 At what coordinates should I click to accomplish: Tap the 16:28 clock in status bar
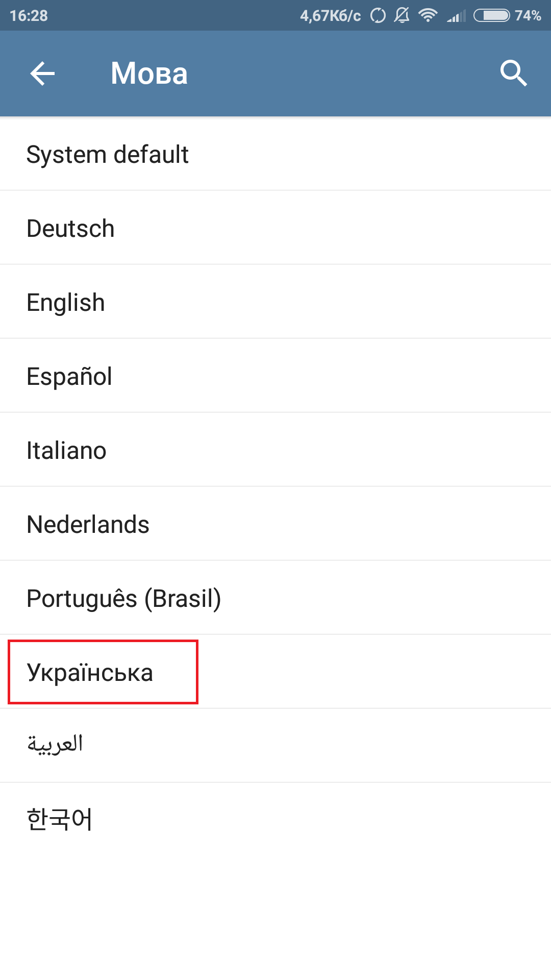(x=29, y=15)
